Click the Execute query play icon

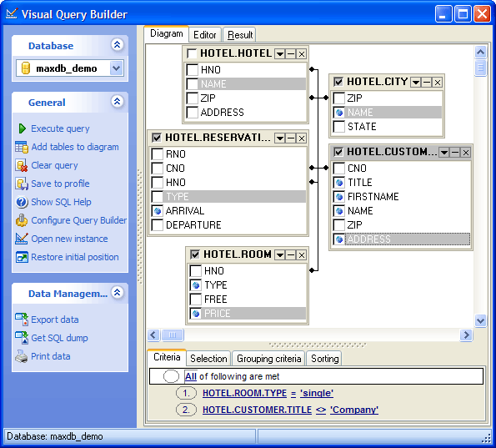coord(22,128)
